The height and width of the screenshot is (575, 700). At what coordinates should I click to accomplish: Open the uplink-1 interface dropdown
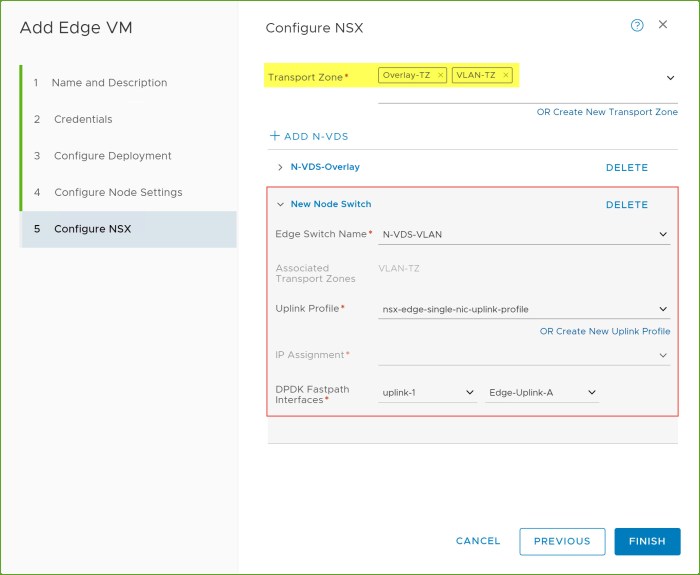pyautogui.click(x=470, y=393)
